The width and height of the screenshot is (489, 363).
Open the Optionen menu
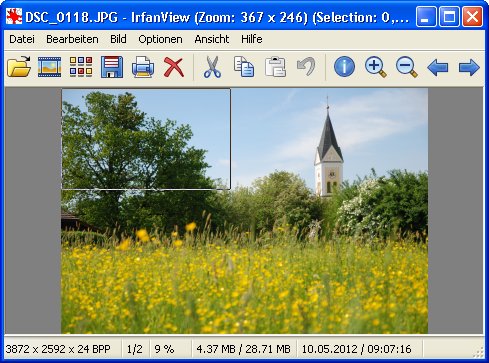(x=160, y=39)
